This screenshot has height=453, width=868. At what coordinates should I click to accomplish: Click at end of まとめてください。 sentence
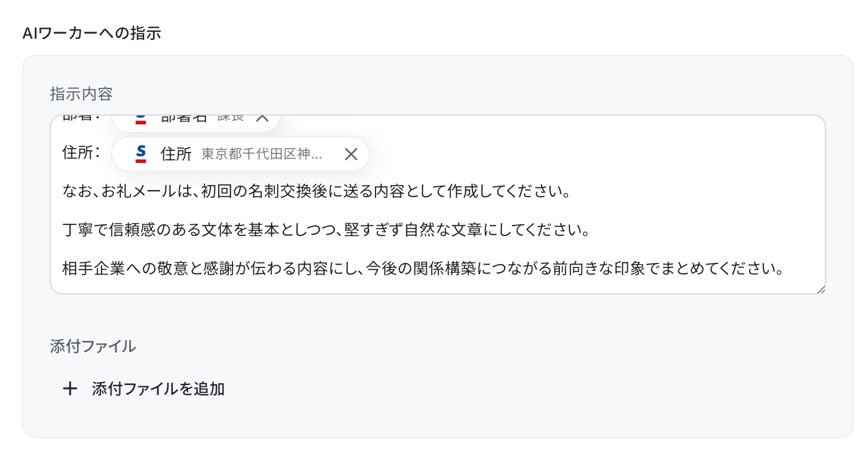(x=785, y=268)
